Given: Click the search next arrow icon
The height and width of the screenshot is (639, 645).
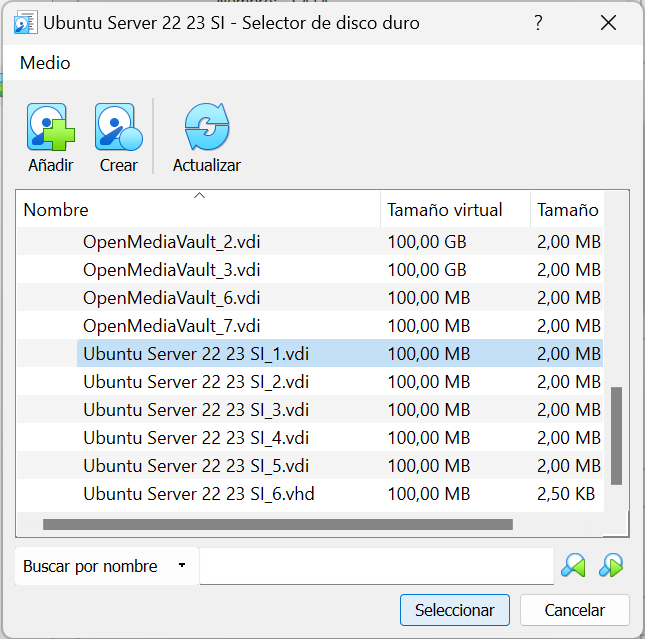Looking at the screenshot, I should coord(611,565).
